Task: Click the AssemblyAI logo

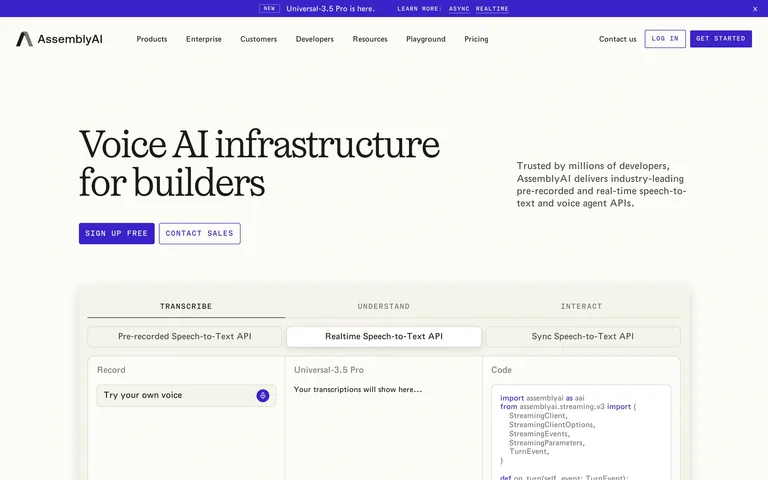Action: (x=59, y=39)
